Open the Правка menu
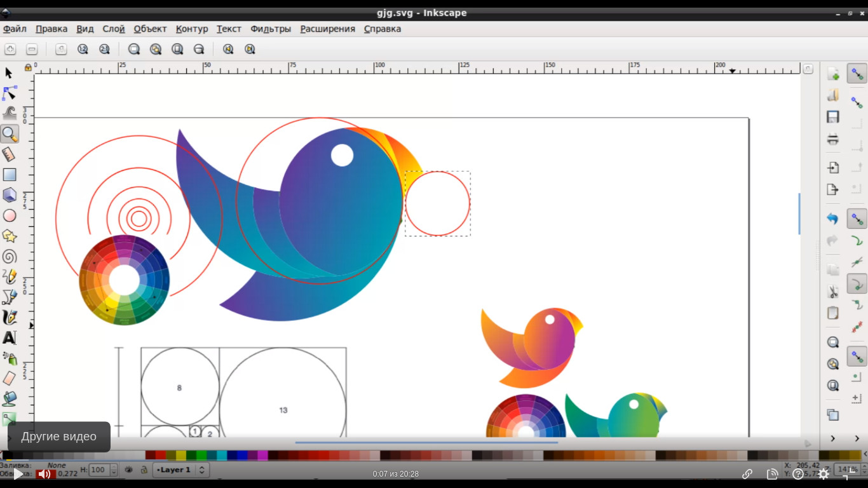 point(51,29)
